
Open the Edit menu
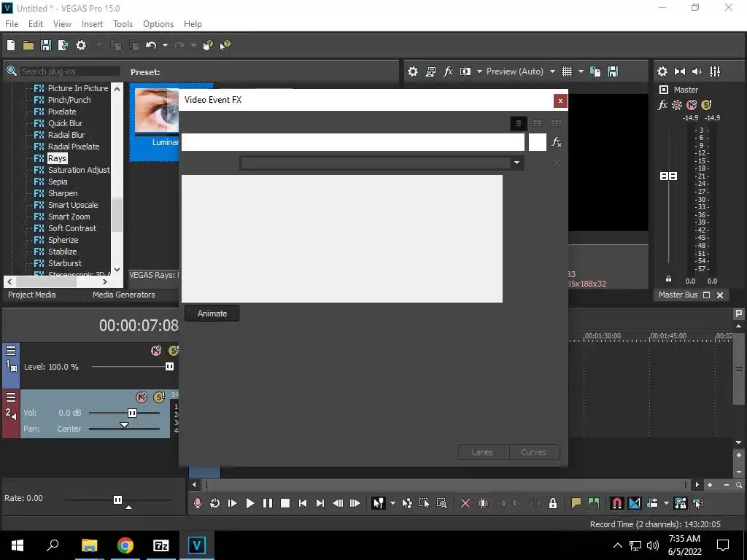coord(36,24)
